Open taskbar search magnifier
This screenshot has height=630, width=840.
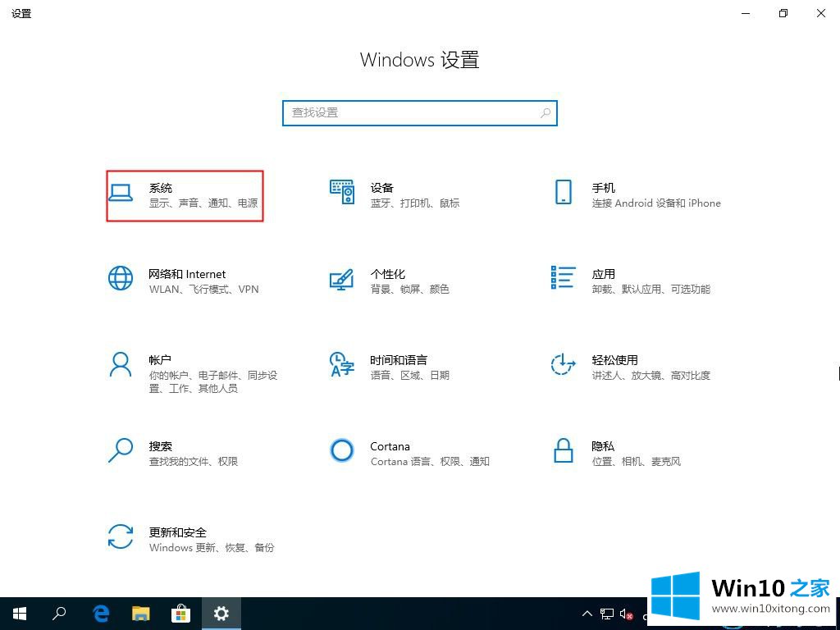tap(59, 614)
